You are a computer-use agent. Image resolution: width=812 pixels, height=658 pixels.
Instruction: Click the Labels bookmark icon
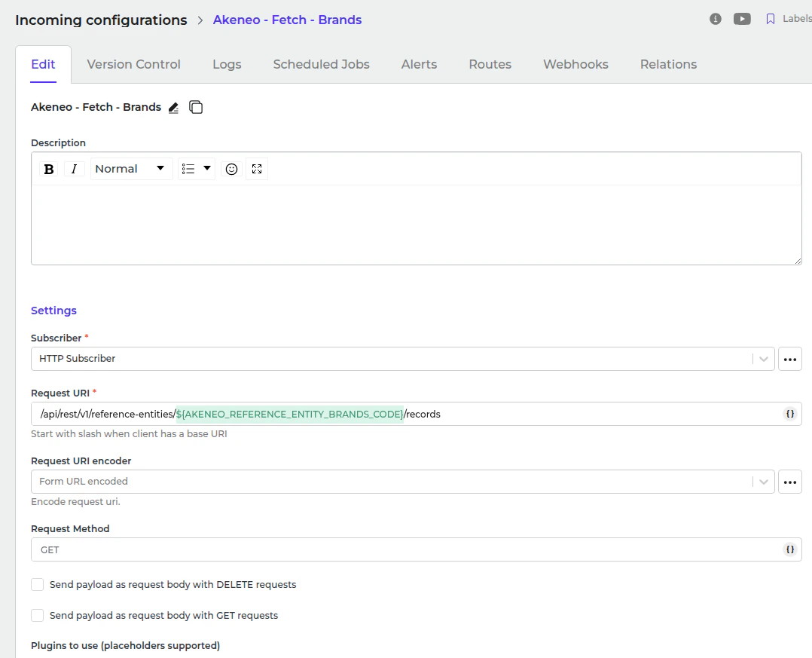click(x=771, y=19)
